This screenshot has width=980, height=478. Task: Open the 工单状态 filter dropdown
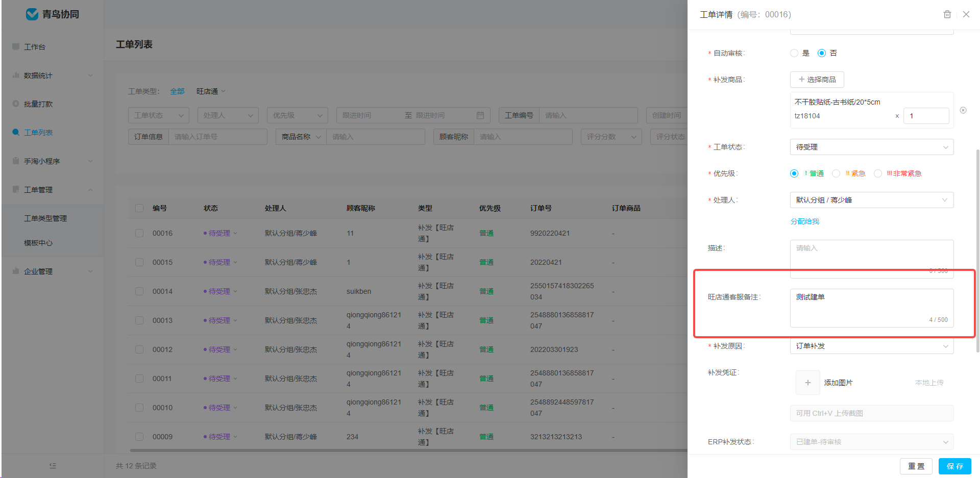159,115
